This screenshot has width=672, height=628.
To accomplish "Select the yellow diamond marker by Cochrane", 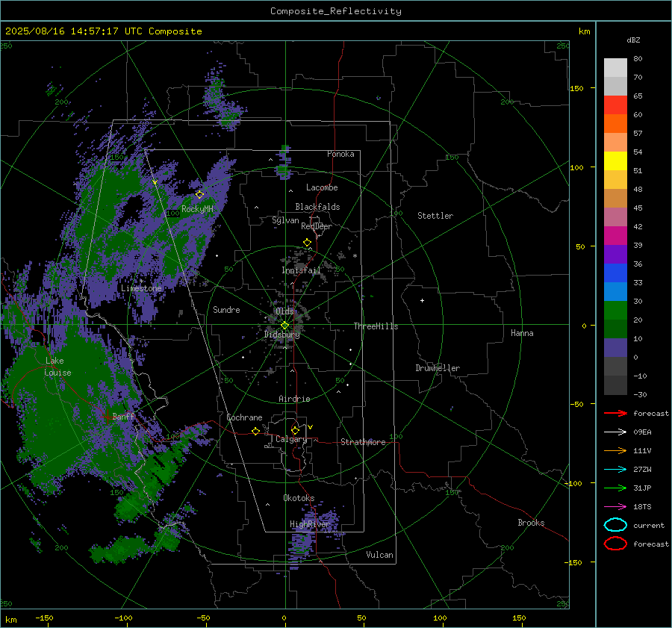I will pos(255,432).
